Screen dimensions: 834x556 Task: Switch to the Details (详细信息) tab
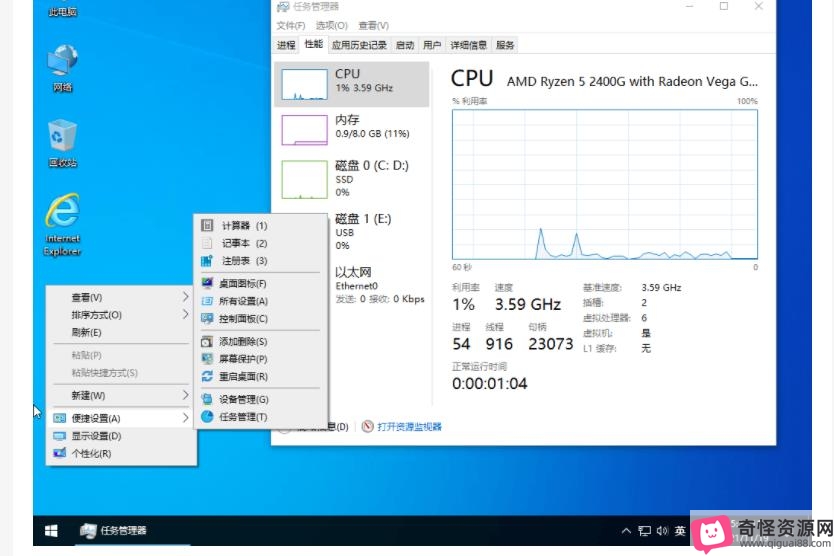coord(469,45)
